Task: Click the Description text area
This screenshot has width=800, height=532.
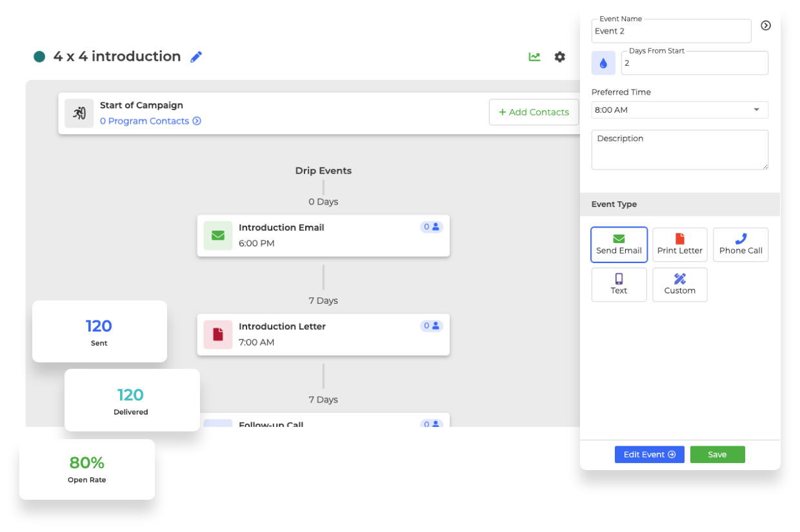Action: point(679,150)
